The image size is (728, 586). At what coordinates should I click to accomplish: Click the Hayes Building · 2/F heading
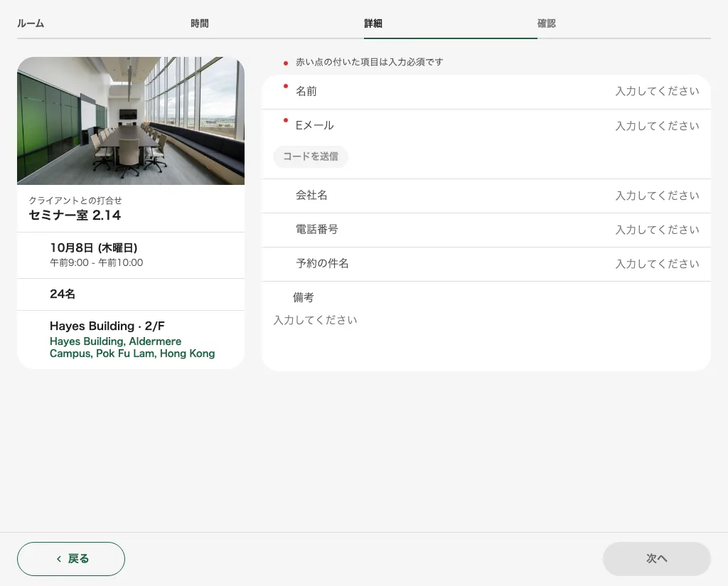click(107, 326)
